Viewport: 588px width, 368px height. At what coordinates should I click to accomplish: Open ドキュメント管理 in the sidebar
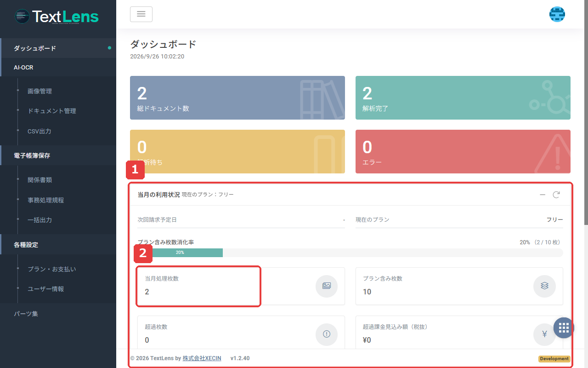pos(52,111)
